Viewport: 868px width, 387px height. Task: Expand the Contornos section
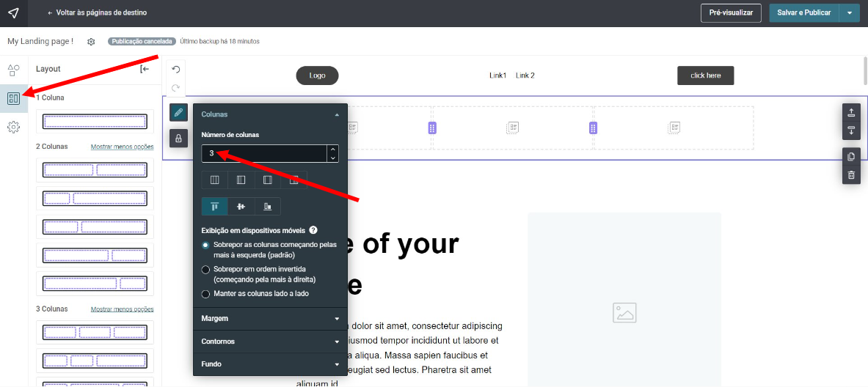tap(270, 342)
